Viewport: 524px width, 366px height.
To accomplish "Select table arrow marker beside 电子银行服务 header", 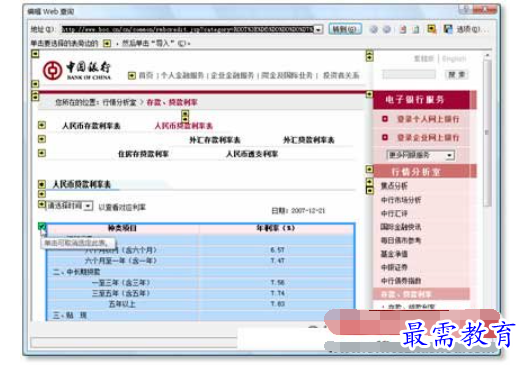I will (369, 95).
